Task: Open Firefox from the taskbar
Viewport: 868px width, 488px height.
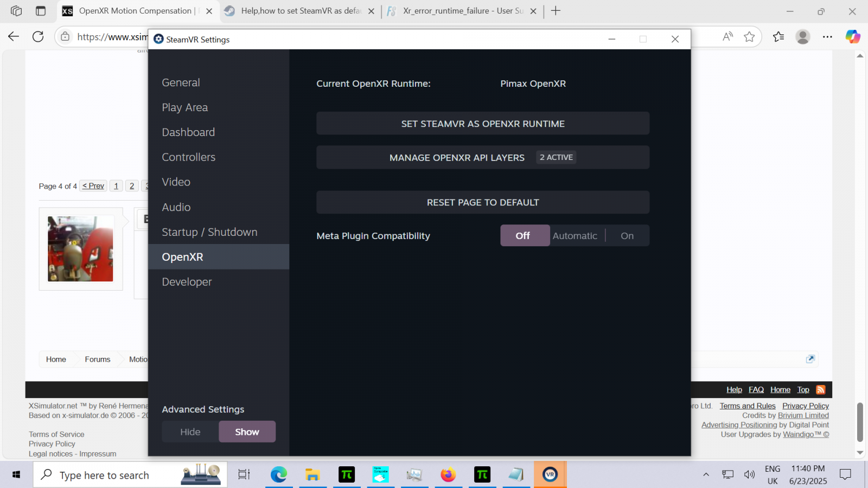Action: 448,475
